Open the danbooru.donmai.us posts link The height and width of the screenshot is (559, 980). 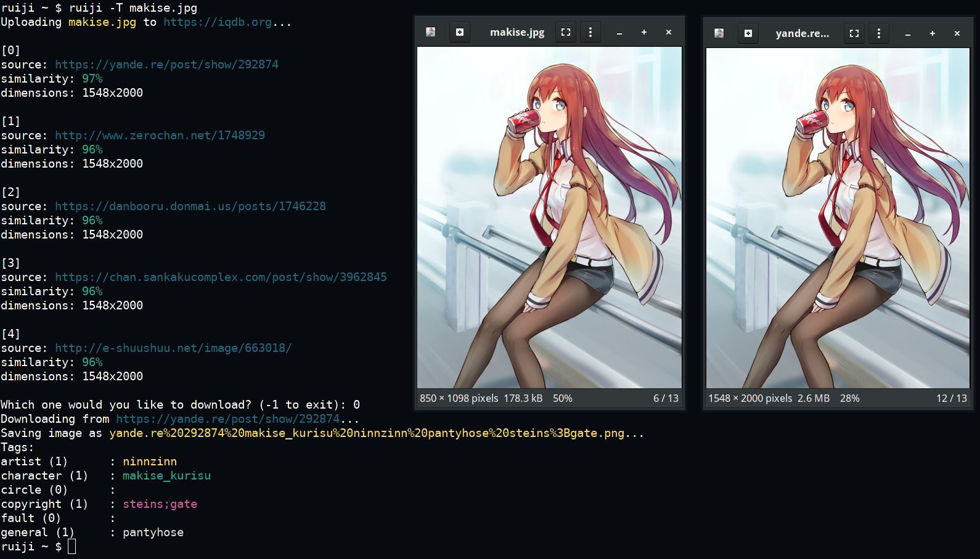click(x=190, y=206)
